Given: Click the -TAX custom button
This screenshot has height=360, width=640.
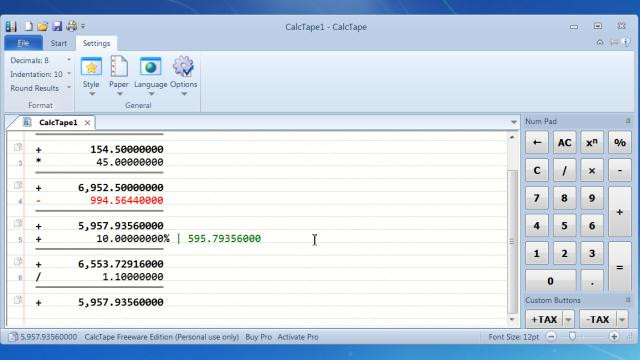Looking at the screenshot, I should pos(598,319).
